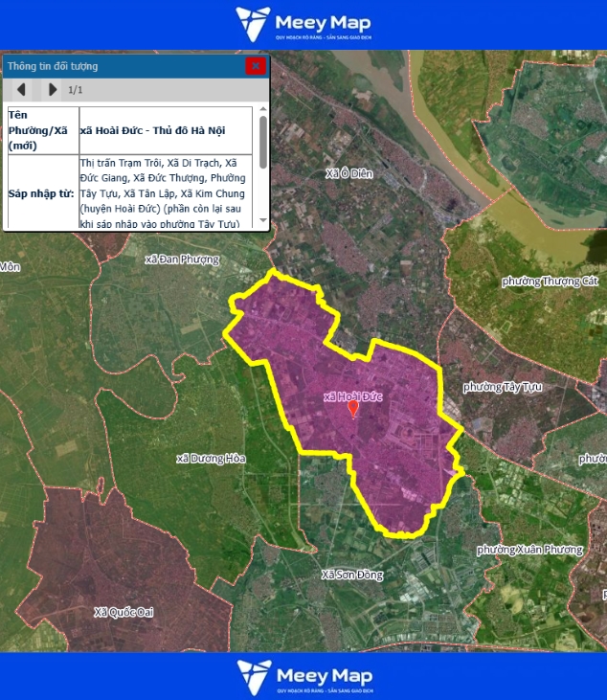Click the Xã Sơn Đồng map label
Image resolution: width=607 pixels, height=700 pixels.
click(352, 575)
